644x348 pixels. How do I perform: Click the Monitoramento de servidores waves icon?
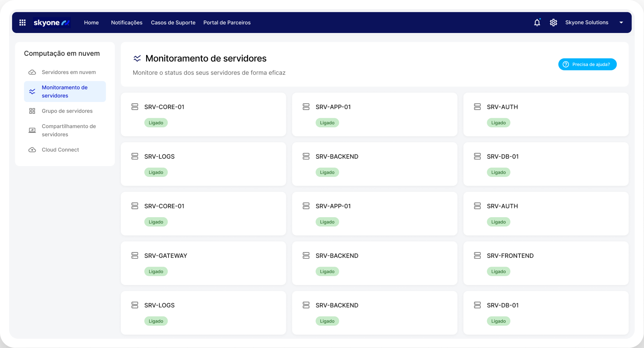(32, 91)
